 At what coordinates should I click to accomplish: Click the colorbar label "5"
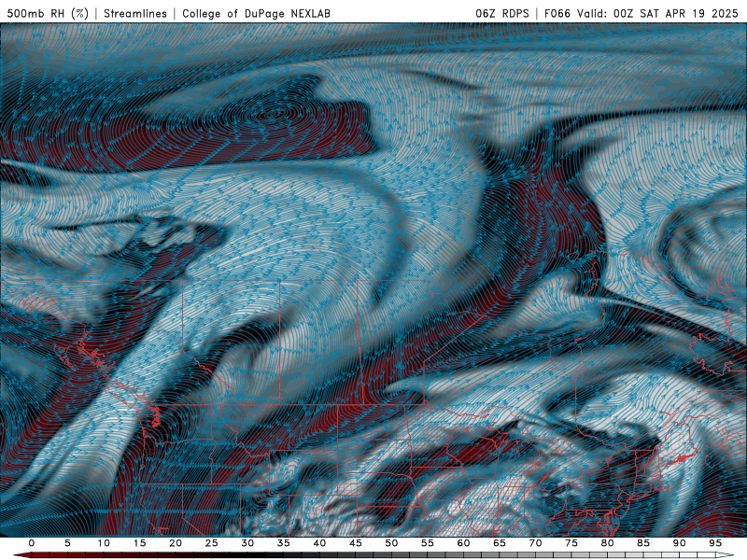pyautogui.click(x=67, y=543)
